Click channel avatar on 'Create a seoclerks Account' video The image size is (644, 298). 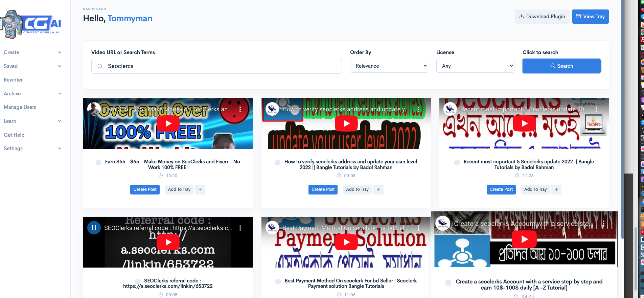pyautogui.click(x=443, y=223)
